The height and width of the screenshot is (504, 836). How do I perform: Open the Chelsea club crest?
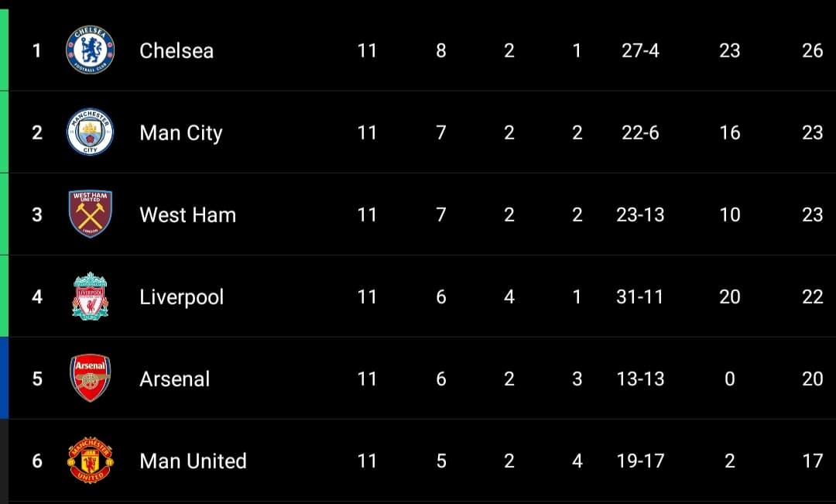pos(90,50)
